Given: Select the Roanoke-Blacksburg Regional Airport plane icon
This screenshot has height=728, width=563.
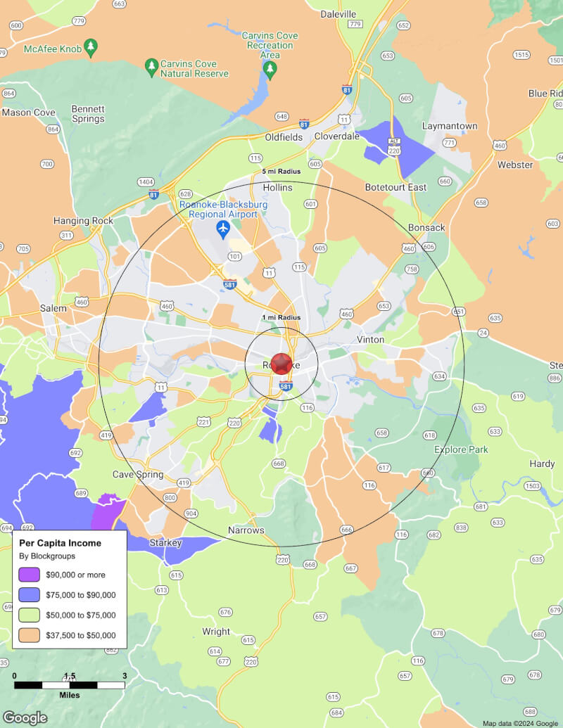Looking at the screenshot, I should [x=223, y=227].
